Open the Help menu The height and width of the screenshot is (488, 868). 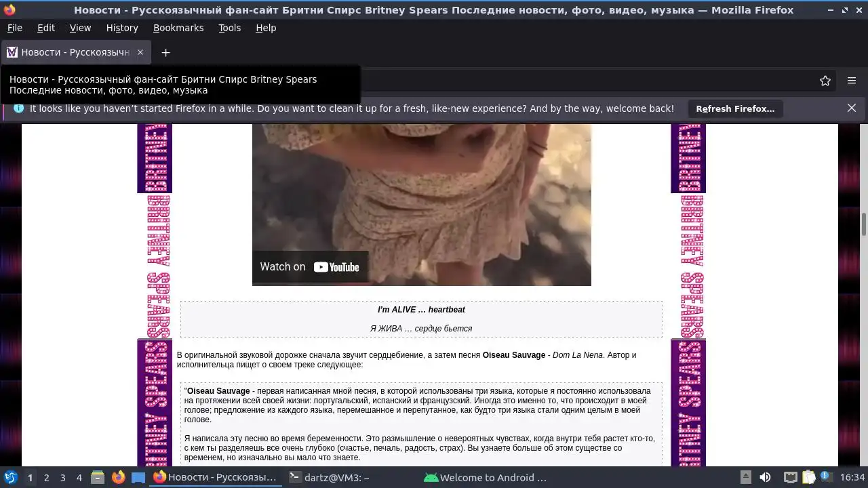tap(266, 28)
